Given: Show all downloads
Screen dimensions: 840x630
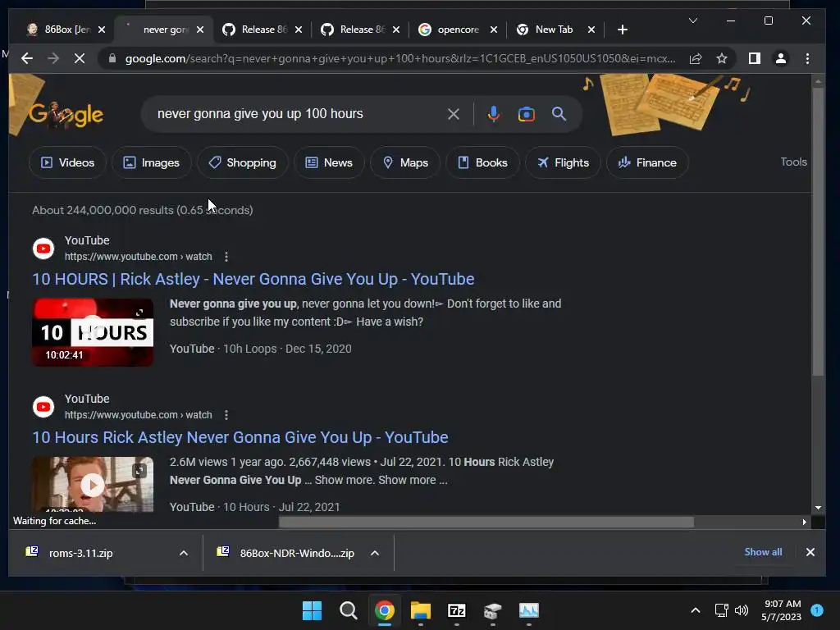Looking at the screenshot, I should point(763,552).
